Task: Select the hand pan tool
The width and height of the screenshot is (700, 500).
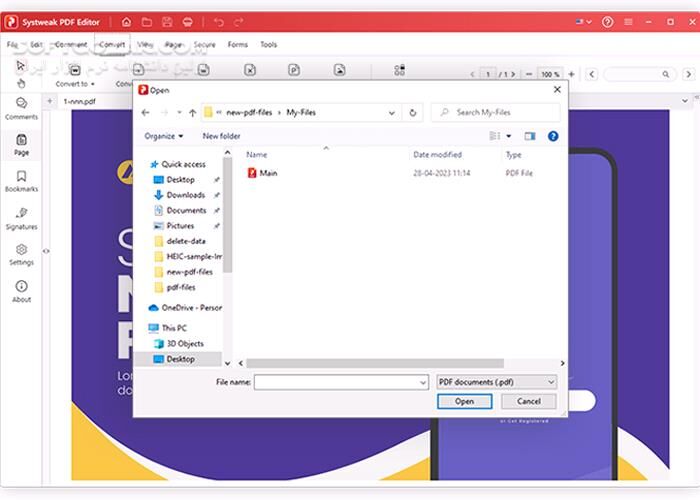Action: click(21, 83)
